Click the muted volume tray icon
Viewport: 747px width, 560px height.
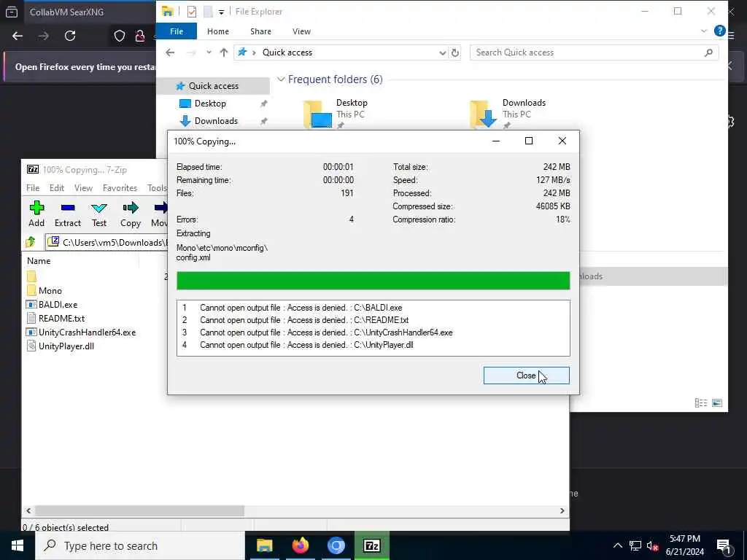(652, 545)
